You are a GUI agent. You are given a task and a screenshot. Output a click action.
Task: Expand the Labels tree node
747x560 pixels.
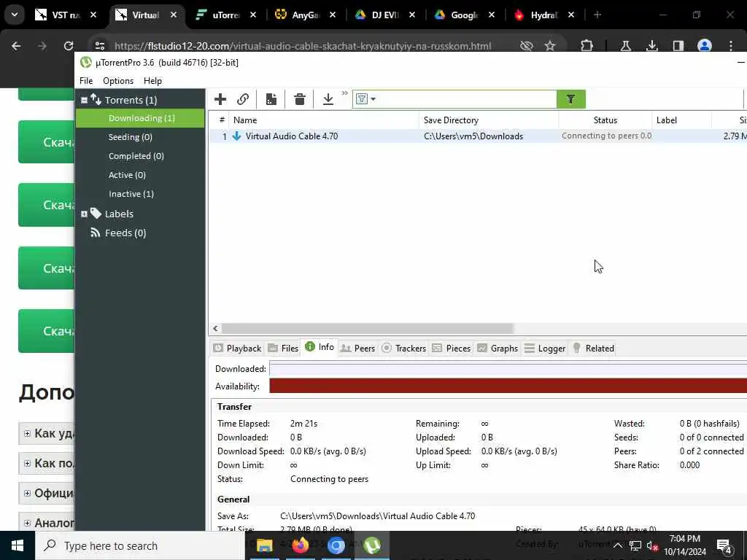[85, 214]
